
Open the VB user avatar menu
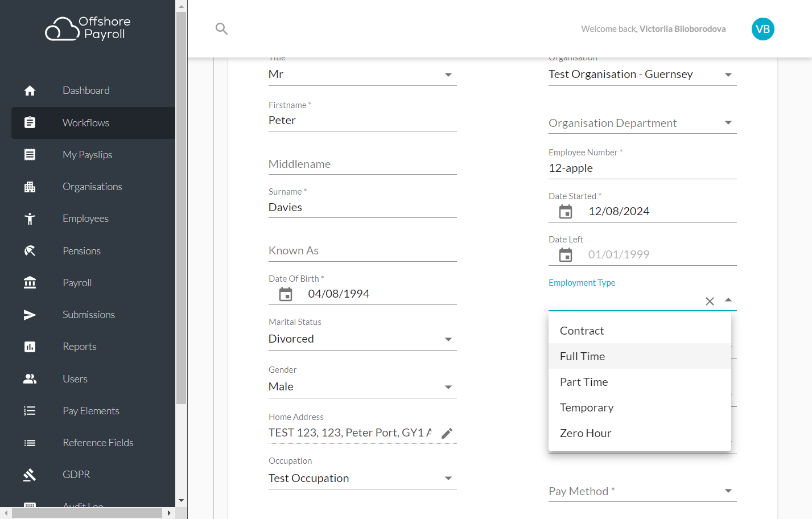tap(762, 29)
